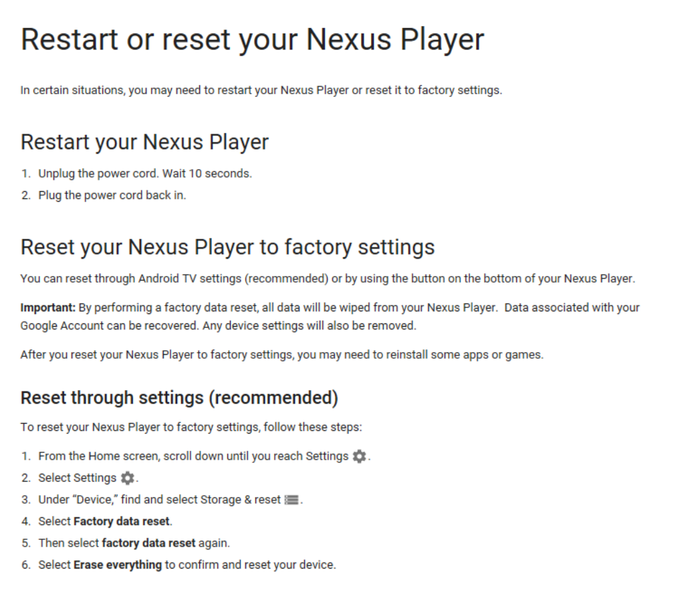Click the line about reinstalling apps or games
Viewport: 700px width, 596px height.
(281, 355)
